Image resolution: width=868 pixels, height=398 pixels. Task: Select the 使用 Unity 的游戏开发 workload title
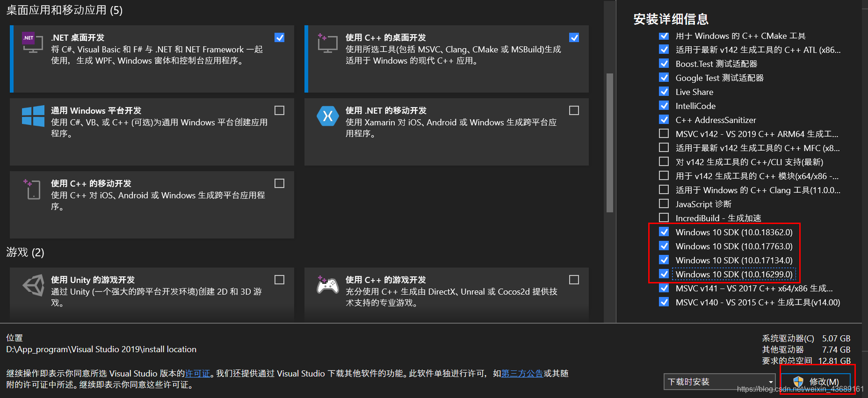click(93, 280)
